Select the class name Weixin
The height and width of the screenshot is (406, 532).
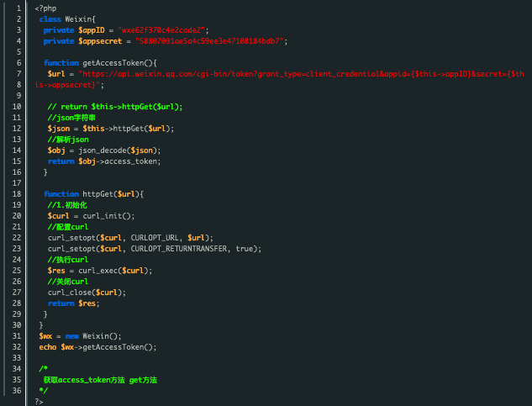[x=78, y=19]
